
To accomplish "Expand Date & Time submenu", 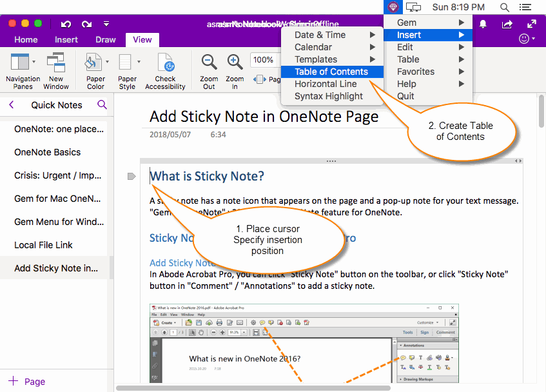I will [332, 35].
